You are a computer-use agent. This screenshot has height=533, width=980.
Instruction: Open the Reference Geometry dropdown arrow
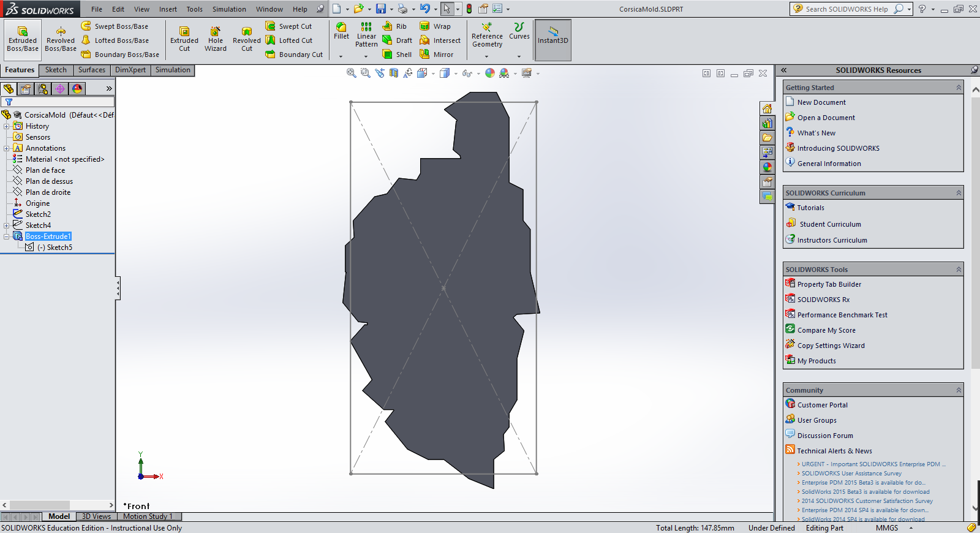pyautogui.click(x=487, y=56)
